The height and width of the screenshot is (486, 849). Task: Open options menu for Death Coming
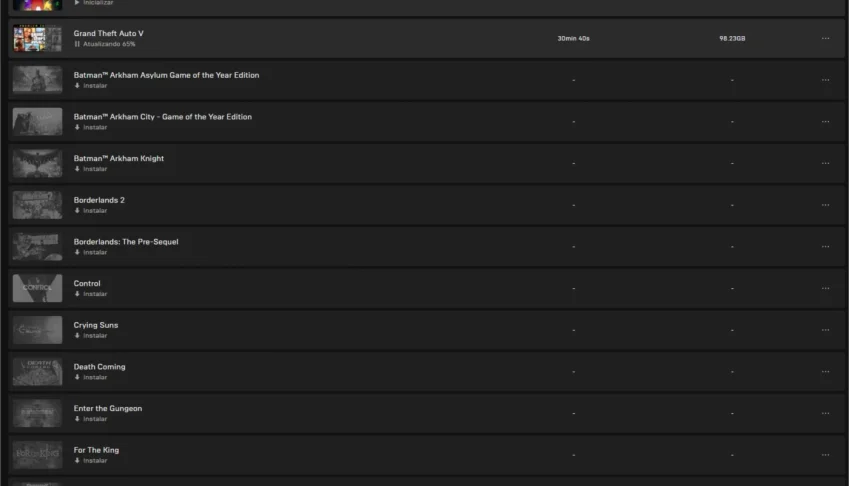(x=825, y=372)
